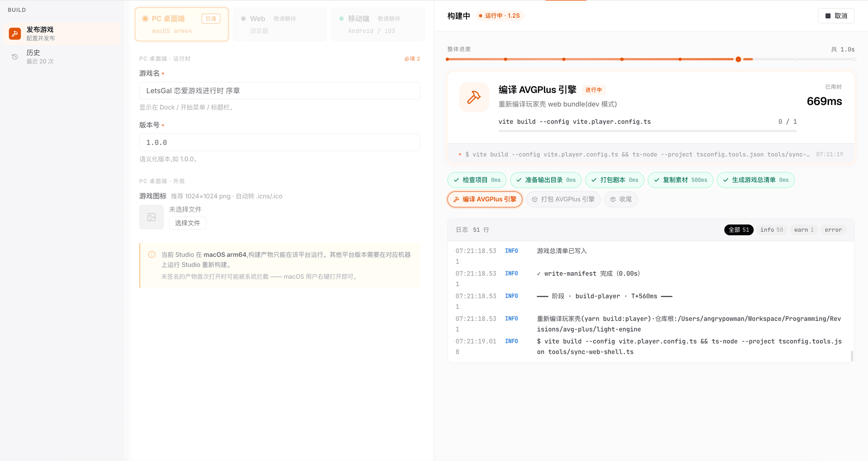Click the checkmark icon on 打包剧本
The width and height of the screenshot is (868, 461).
click(594, 180)
